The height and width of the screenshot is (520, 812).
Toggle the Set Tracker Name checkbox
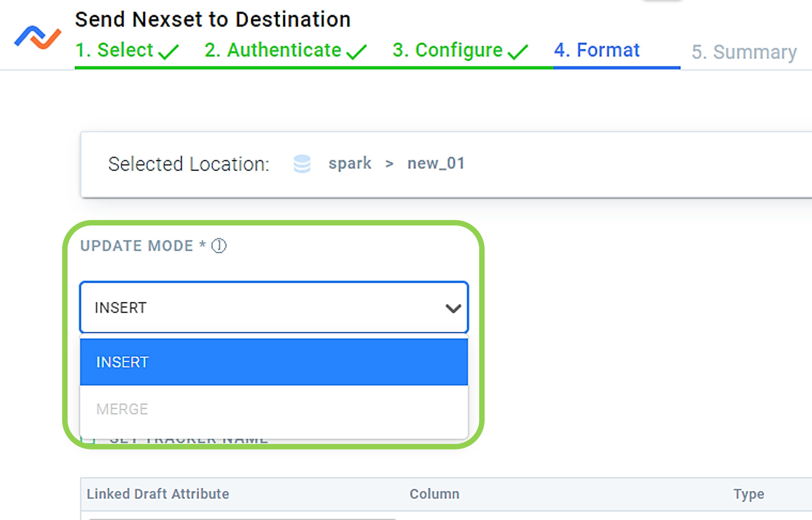(x=88, y=440)
